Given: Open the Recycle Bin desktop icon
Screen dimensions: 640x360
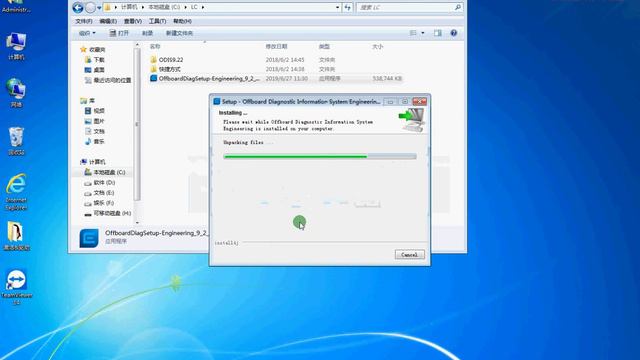Looking at the screenshot, I should click(x=16, y=141).
